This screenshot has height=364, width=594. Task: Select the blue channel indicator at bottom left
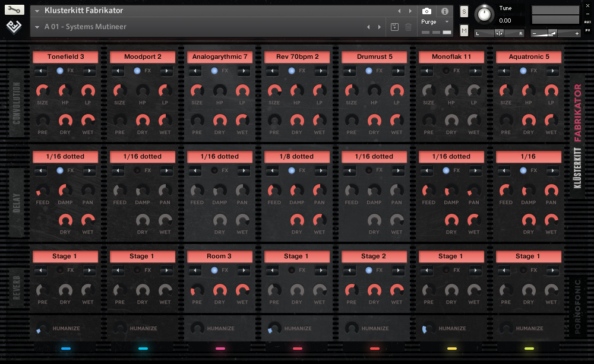pos(66,349)
